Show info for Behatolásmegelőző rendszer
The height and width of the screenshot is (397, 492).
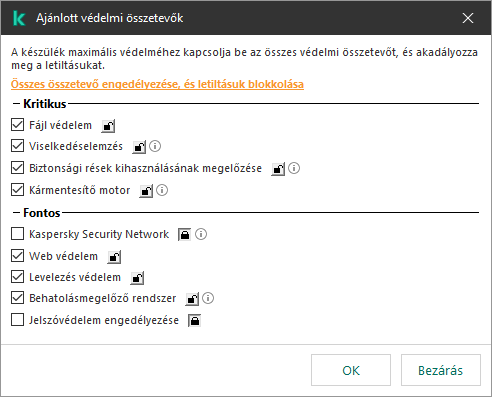208,298
